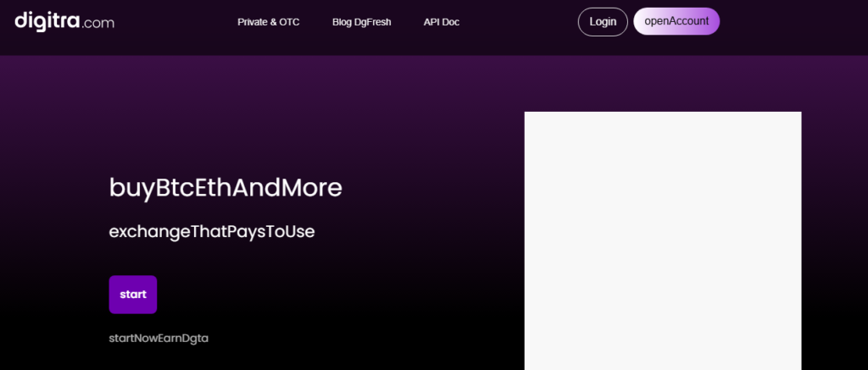Viewport: 868px width, 370px height.
Task: Begin with start below exchangeThatPaysToUse
Action: (133, 295)
